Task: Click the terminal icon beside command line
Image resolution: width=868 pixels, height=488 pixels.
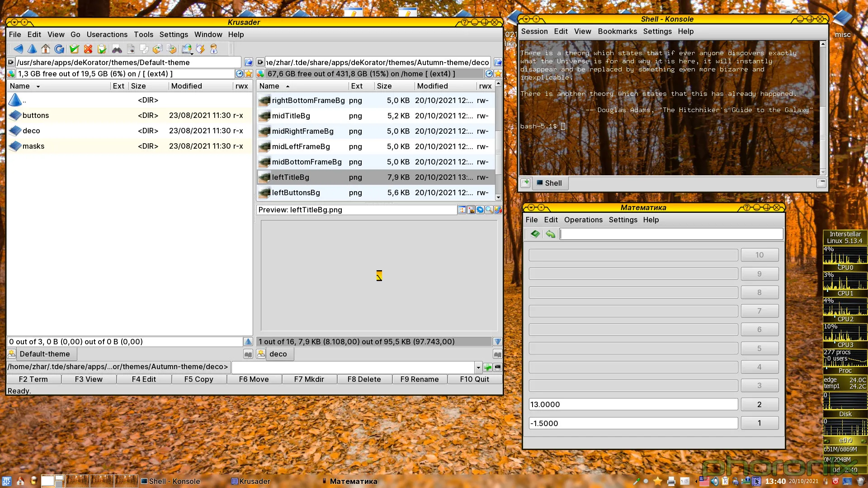Action: tap(498, 367)
